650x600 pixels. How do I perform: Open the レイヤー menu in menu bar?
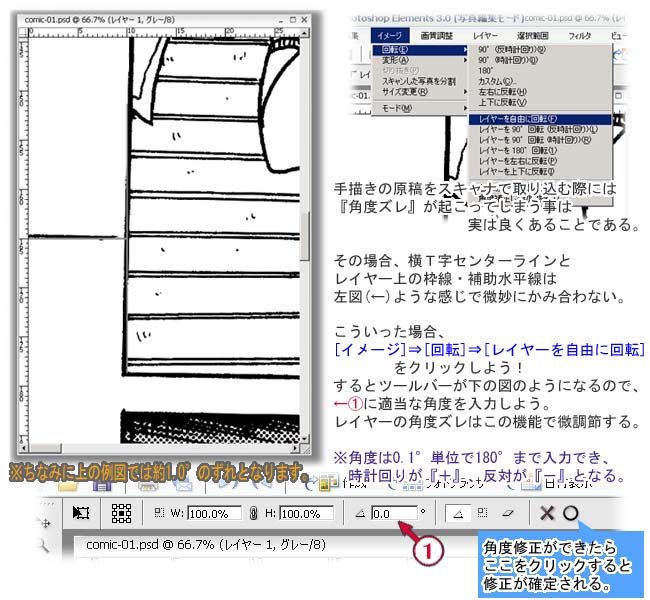[486, 36]
